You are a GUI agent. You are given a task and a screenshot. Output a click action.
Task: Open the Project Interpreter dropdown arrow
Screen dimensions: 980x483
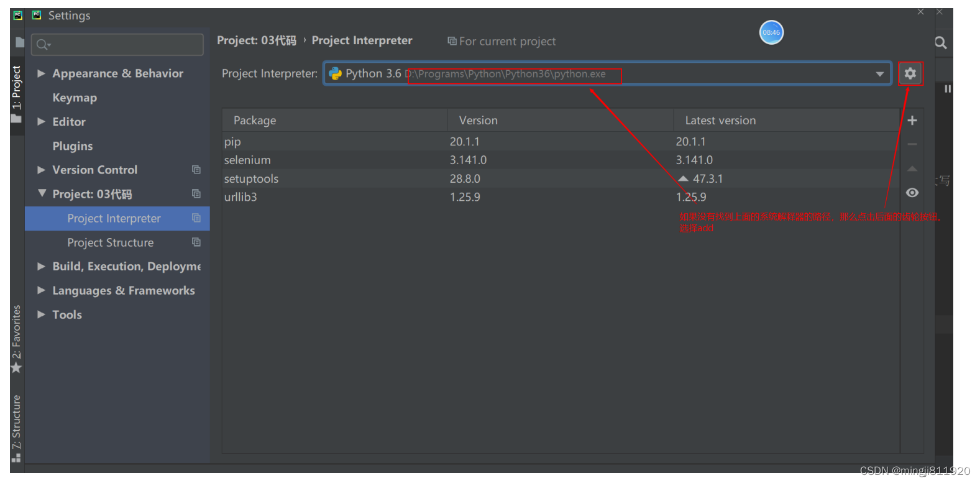[880, 74]
